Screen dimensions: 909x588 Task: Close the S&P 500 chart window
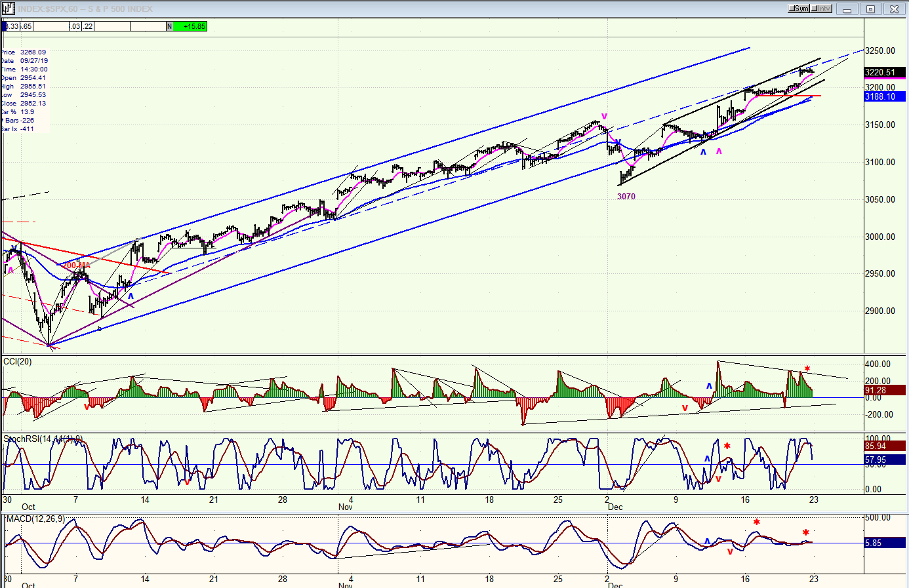[894, 9]
